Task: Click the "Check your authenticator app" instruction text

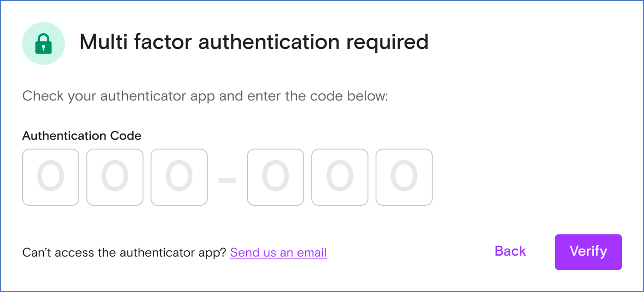Action: [205, 96]
